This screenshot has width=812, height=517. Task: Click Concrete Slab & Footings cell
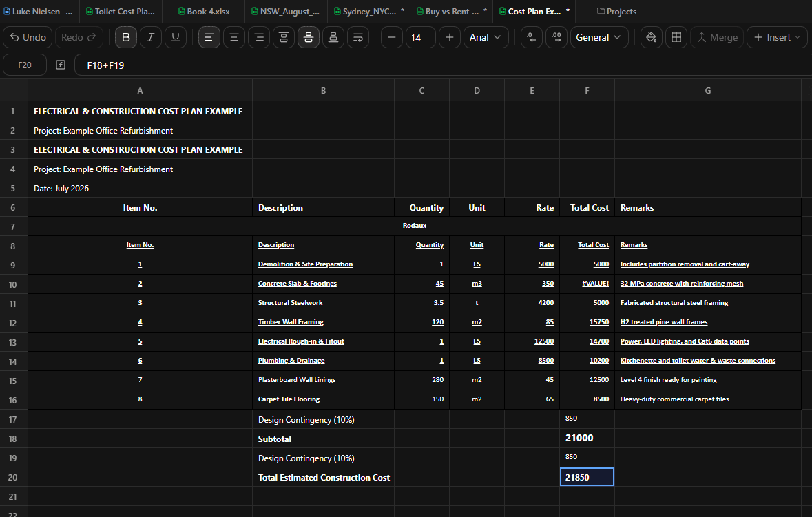tap(323, 284)
